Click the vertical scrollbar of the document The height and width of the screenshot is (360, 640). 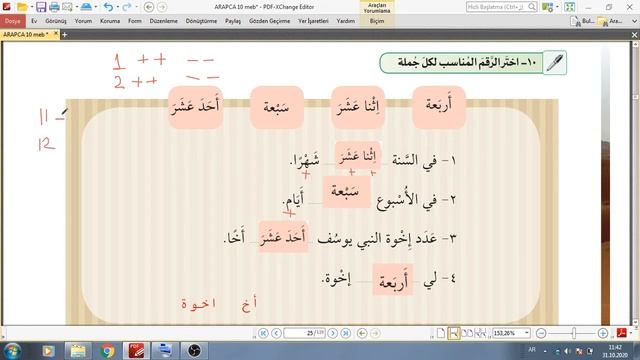(x=635, y=184)
